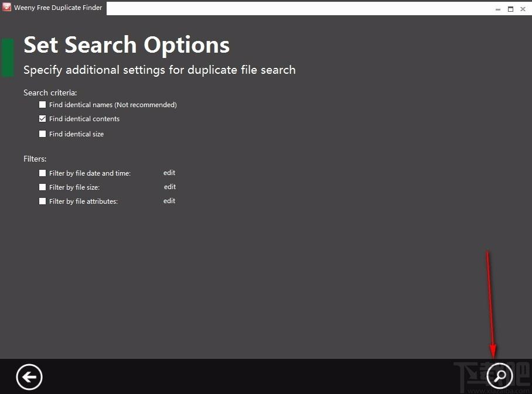This screenshot has width=532, height=394.
Task: Click the window title text in title bar
Action: click(58, 8)
